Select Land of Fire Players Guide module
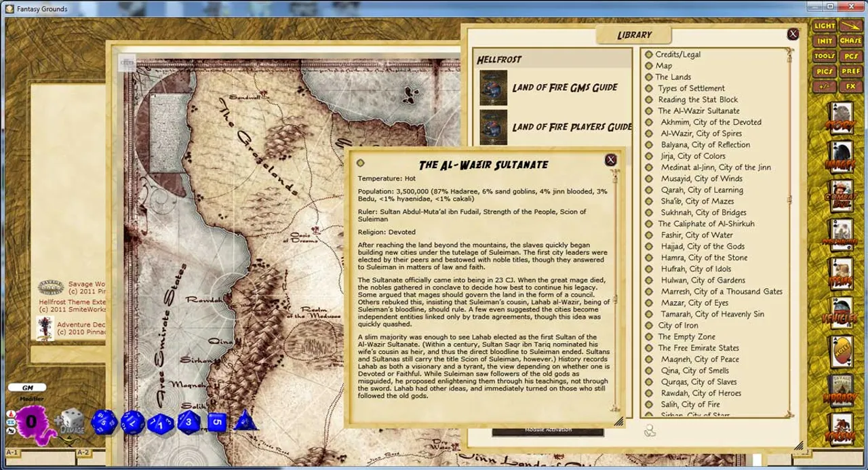Image resolution: width=868 pixels, height=470 pixels. 556,127
